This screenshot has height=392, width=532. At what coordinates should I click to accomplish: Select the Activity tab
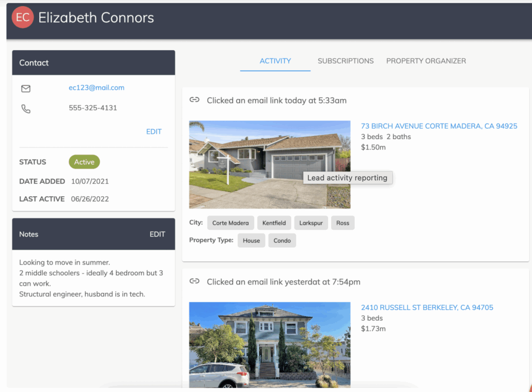tap(275, 60)
